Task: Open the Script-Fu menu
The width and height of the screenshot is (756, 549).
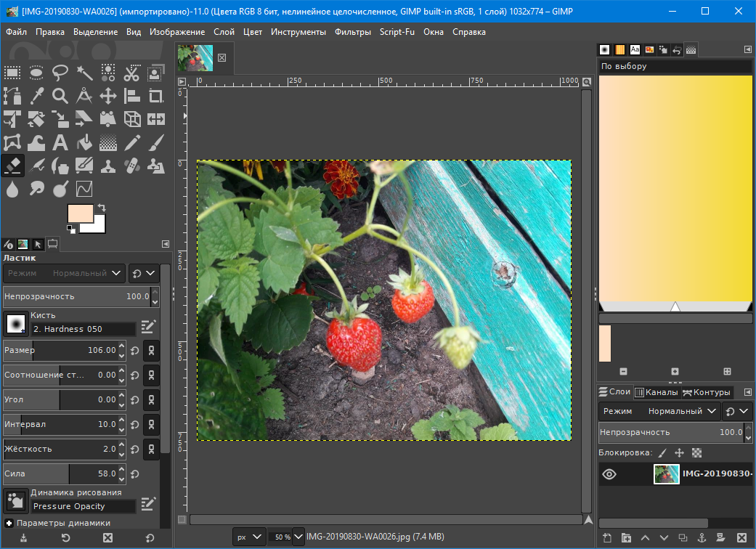Action: coord(397,32)
